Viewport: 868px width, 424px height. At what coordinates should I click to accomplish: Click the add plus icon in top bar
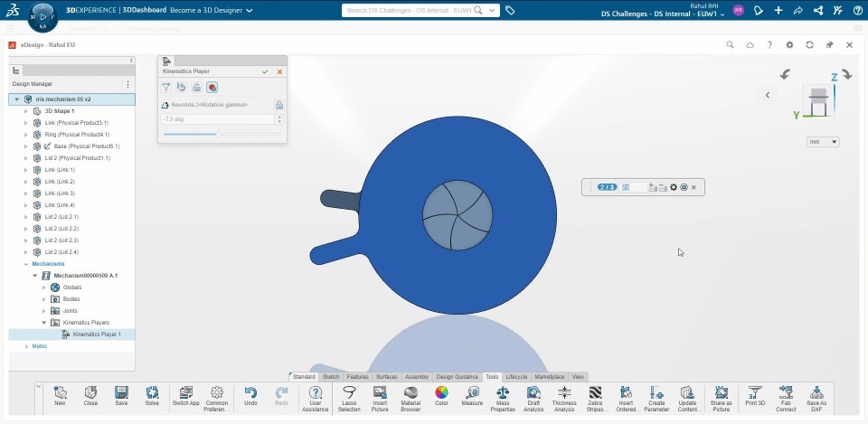[x=778, y=10]
